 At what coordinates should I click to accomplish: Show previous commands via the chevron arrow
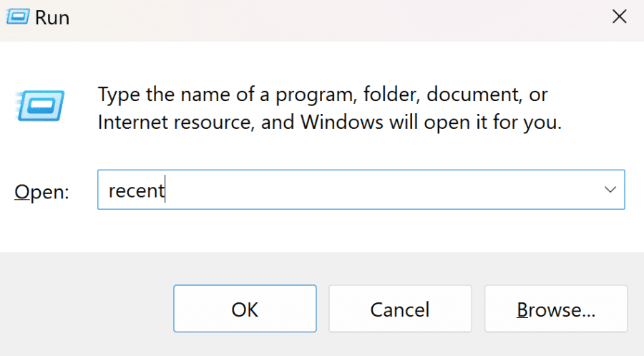(610, 190)
